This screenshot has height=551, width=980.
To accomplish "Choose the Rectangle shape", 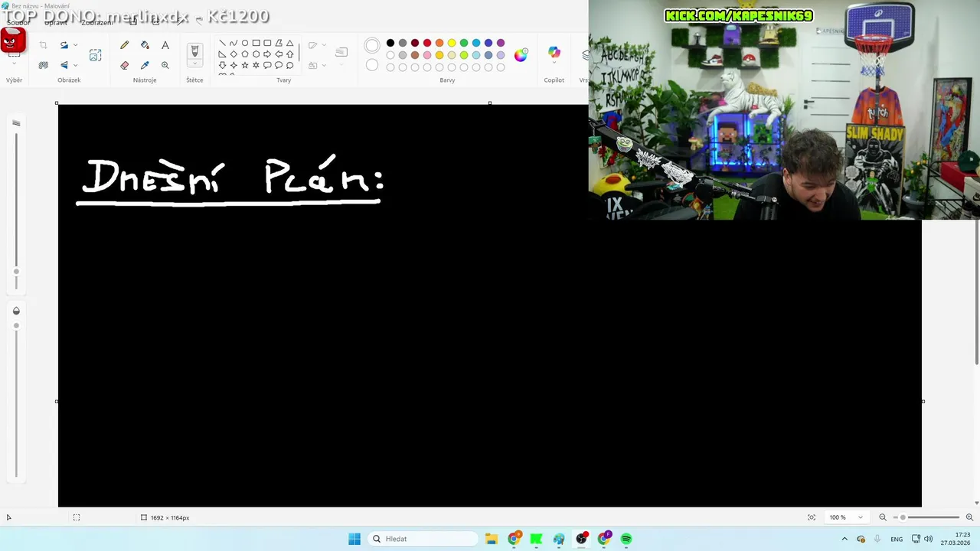I will [256, 43].
